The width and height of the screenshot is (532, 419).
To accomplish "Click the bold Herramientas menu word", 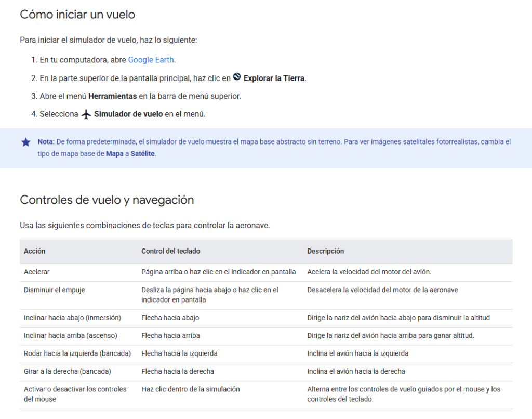I will point(112,96).
